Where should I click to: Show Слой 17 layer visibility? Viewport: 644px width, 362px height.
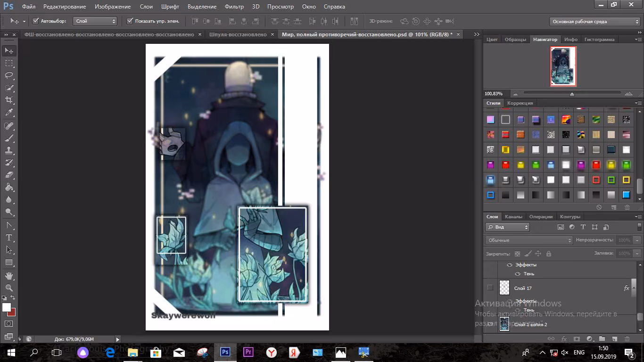tap(490, 288)
